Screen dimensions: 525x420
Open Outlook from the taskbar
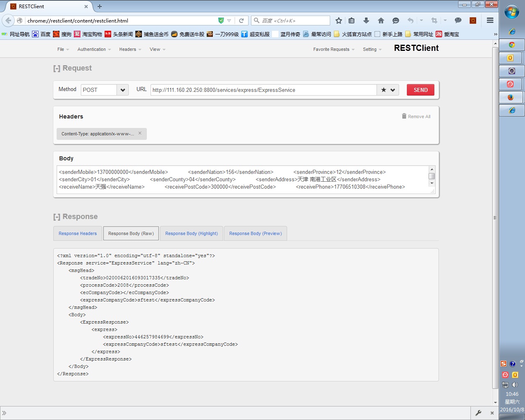click(511, 58)
